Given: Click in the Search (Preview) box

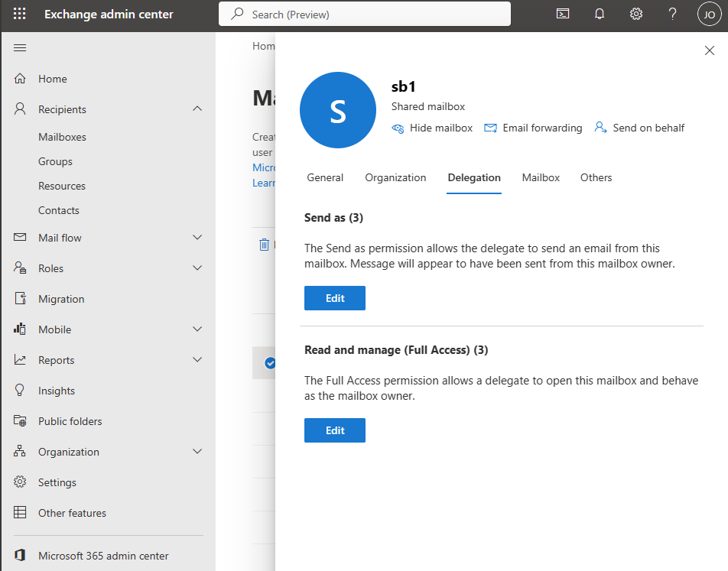Looking at the screenshot, I should pyautogui.click(x=365, y=14).
